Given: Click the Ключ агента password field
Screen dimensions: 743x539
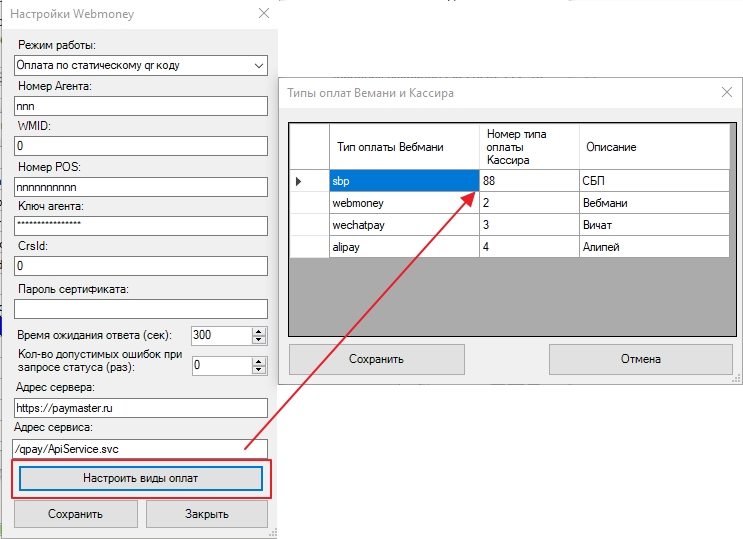Looking at the screenshot, I should click(x=140, y=226).
